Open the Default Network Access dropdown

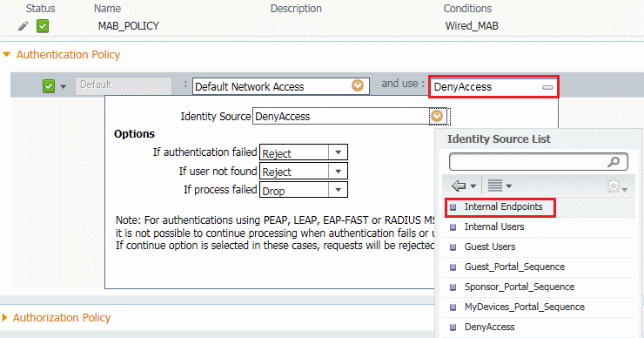358,86
